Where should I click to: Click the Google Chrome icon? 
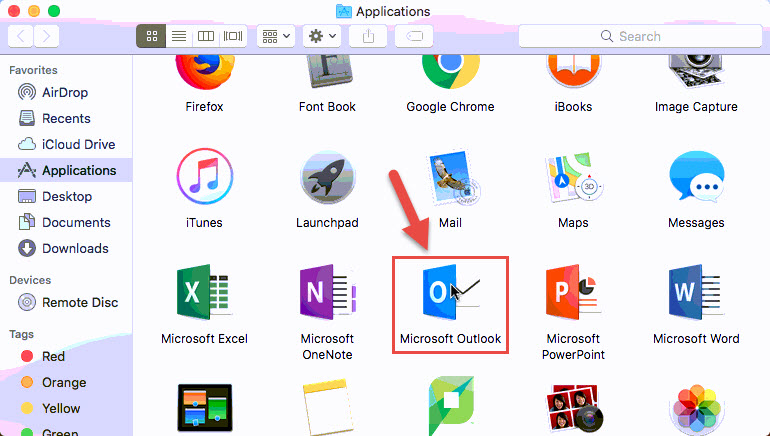click(450, 73)
